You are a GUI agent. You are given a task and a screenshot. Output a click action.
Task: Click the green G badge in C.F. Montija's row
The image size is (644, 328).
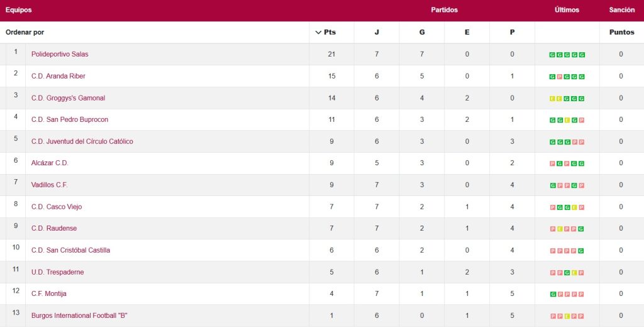tap(552, 294)
